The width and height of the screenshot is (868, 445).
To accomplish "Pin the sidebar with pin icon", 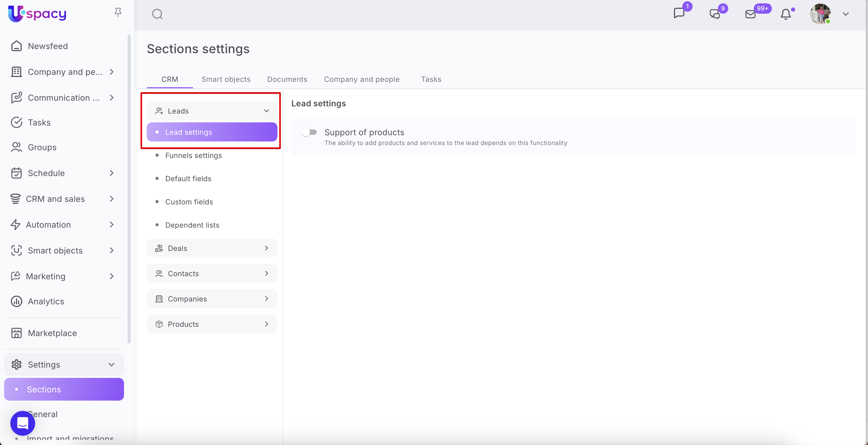I will coord(118,12).
